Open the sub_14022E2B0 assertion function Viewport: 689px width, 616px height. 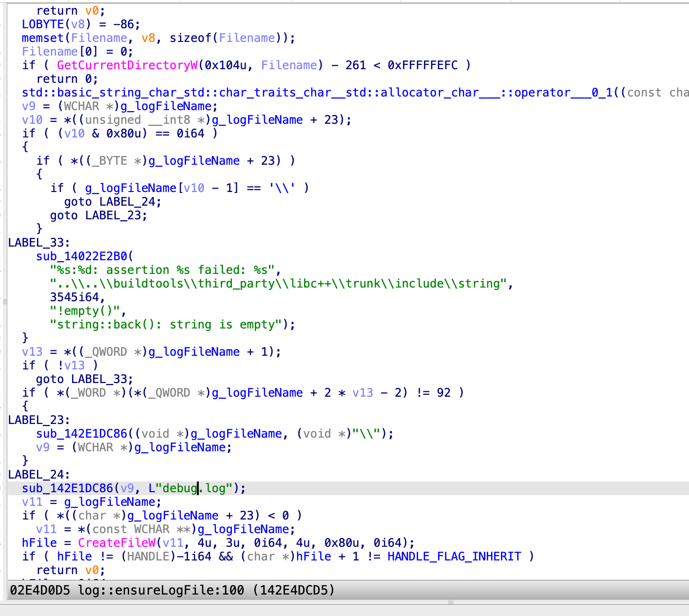pos(81,256)
